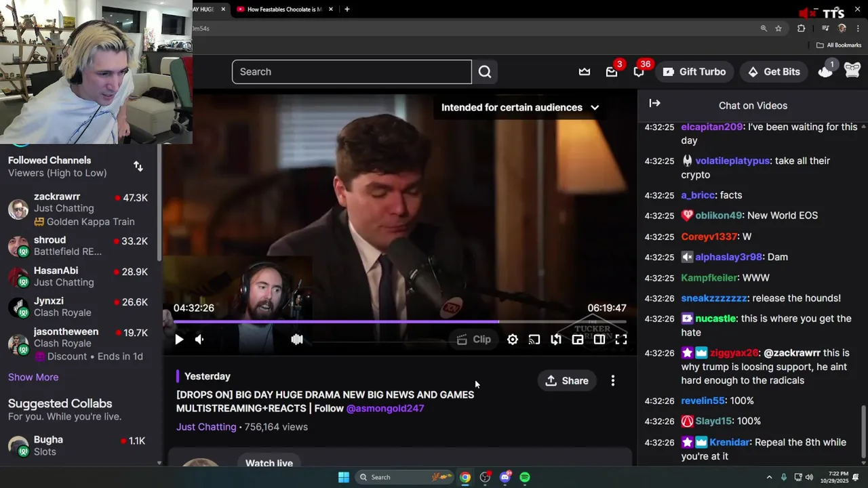This screenshot has width=868, height=488.
Task: Seek along the purple video progress bar
Action: coord(400,322)
